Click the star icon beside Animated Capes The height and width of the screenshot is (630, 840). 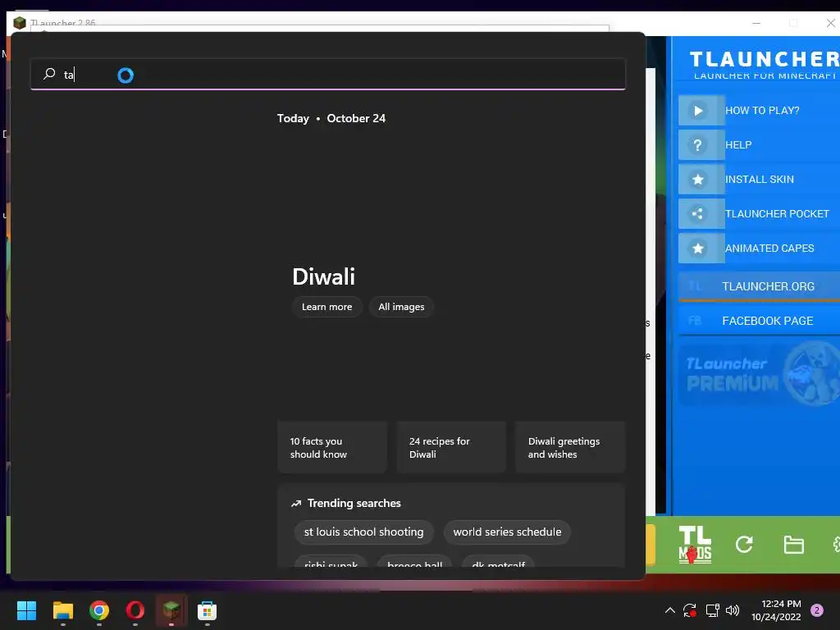click(x=697, y=248)
